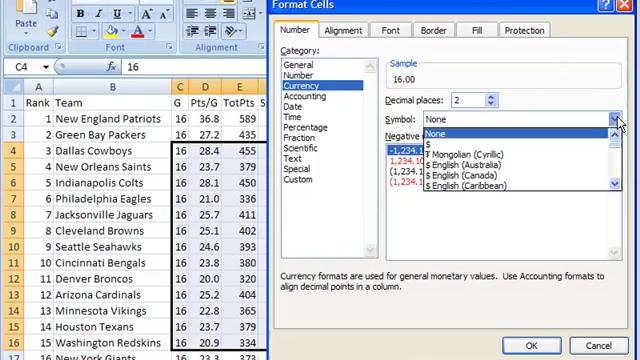Switch to the Fill tab
This screenshot has width=640, height=360.
(x=477, y=31)
